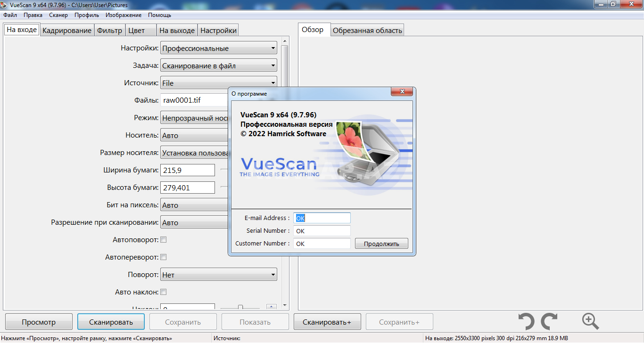Click the Customer Number input field
Viewport: 644px width, 343px height.
point(322,244)
